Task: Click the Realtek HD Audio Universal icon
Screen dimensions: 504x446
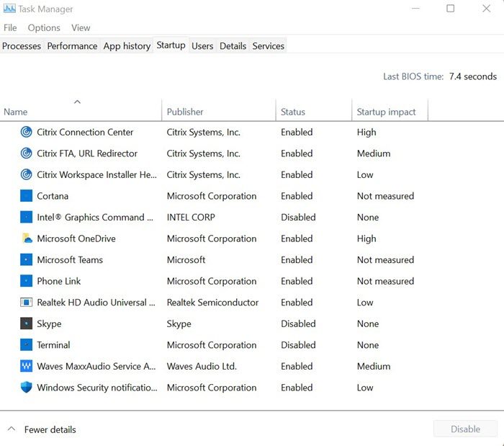Action: (27, 303)
